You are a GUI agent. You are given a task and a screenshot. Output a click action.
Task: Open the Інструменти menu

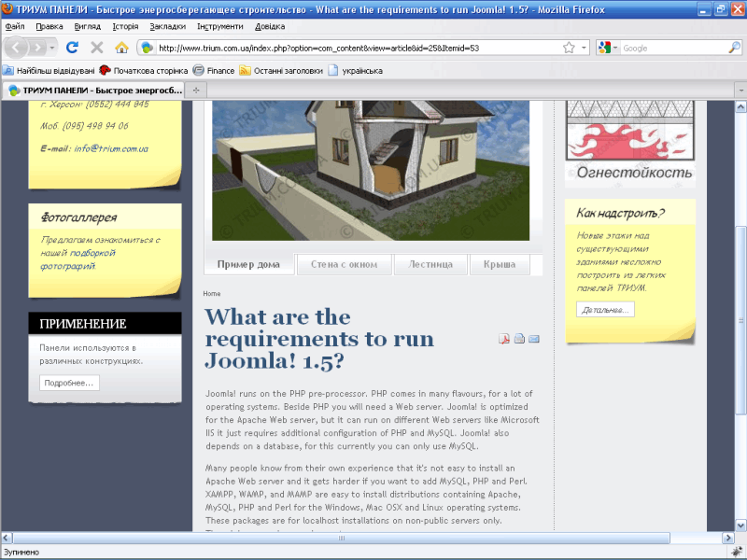click(220, 26)
